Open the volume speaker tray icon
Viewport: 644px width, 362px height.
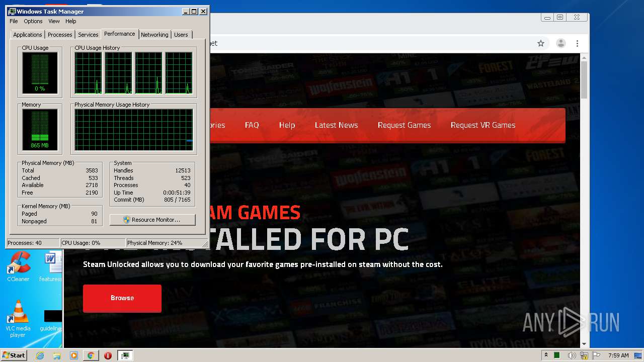[x=572, y=355]
